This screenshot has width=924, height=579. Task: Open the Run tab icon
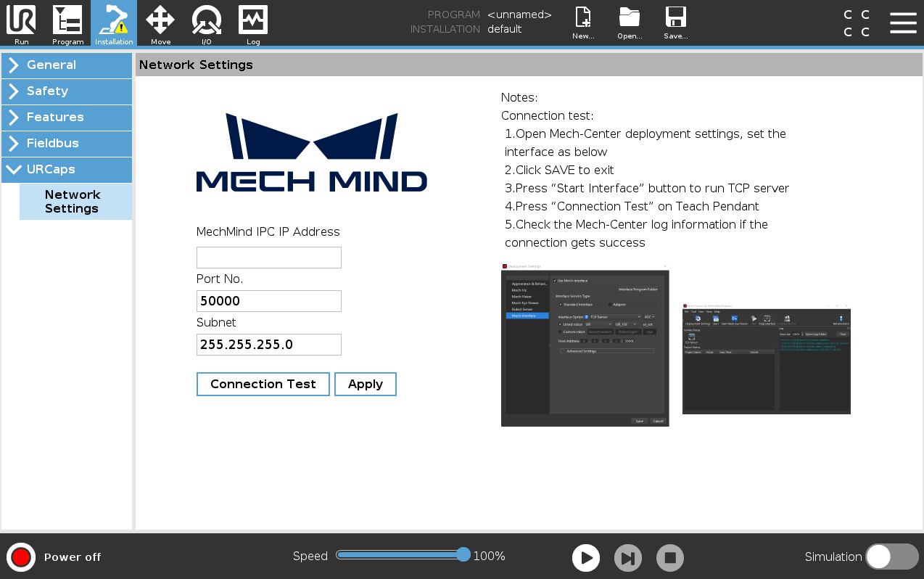click(x=21, y=22)
